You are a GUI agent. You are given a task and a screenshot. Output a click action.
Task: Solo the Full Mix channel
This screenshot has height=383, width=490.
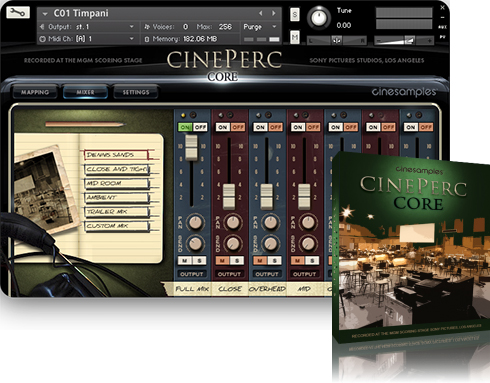(199, 261)
